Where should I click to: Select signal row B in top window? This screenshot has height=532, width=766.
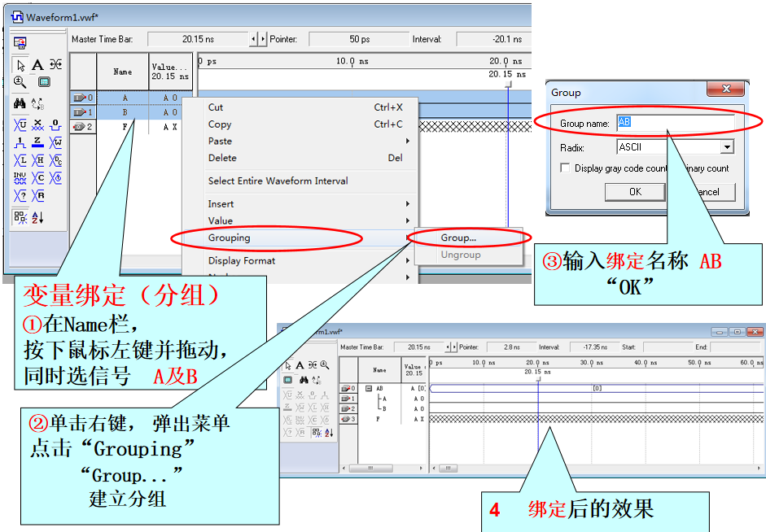click(x=125, y=112)
